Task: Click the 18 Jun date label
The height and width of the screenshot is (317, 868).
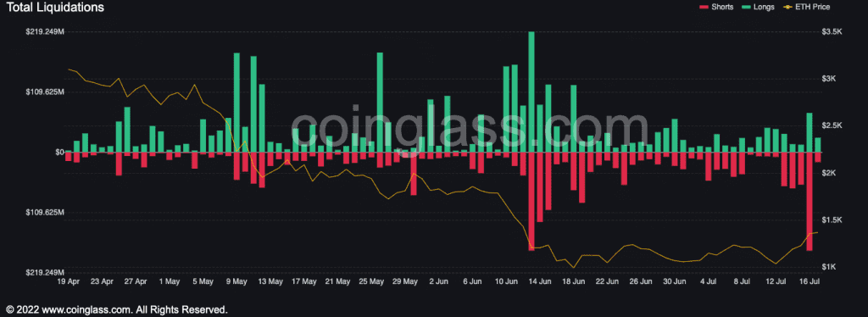Action: click(x=574, y=281)
